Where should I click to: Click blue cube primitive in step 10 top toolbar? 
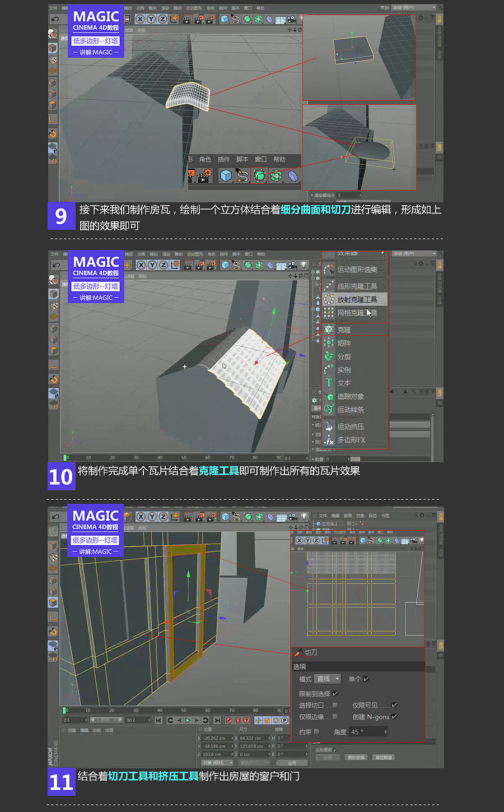coord(225,265)
